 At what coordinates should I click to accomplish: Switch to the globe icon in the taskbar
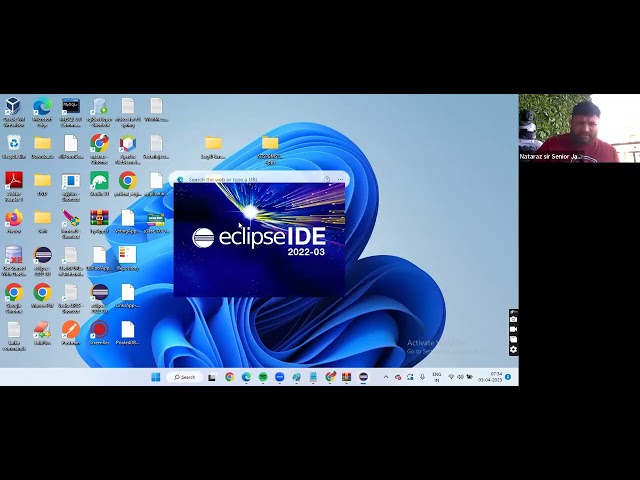(296, 377)
